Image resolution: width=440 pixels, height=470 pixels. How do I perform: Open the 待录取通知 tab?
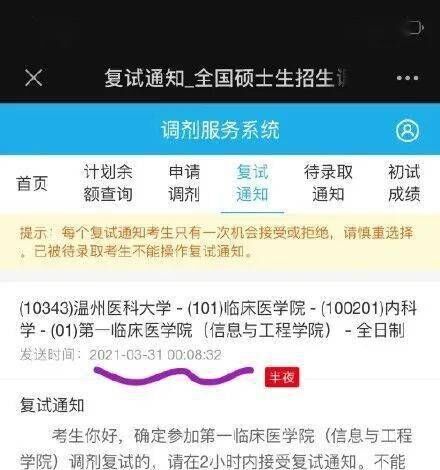328,183
